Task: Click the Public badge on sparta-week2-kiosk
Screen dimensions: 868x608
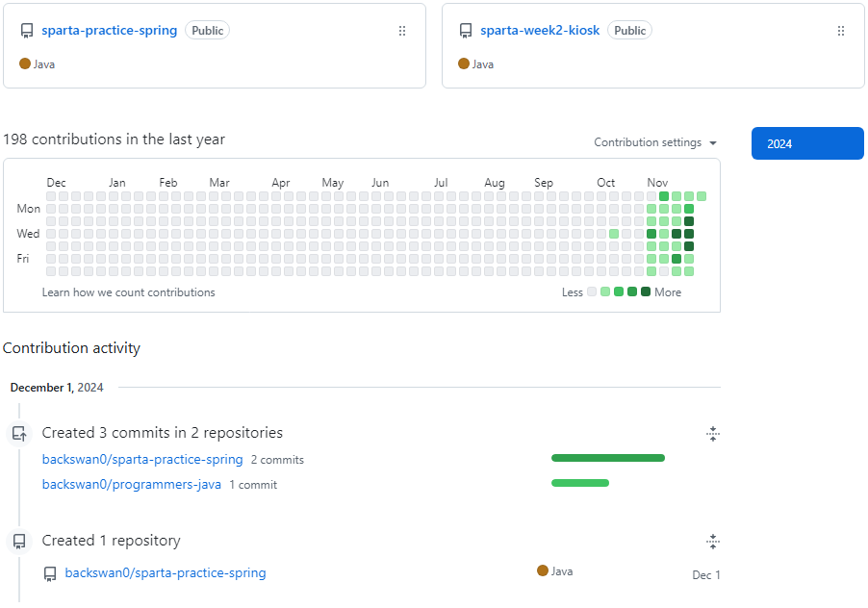Action: [630, 31]
